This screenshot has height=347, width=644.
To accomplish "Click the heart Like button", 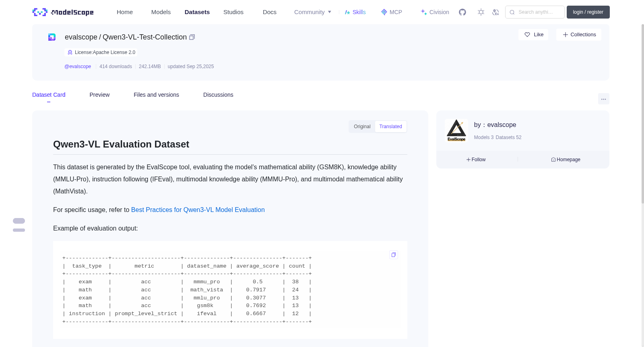I will coord(533,35).
